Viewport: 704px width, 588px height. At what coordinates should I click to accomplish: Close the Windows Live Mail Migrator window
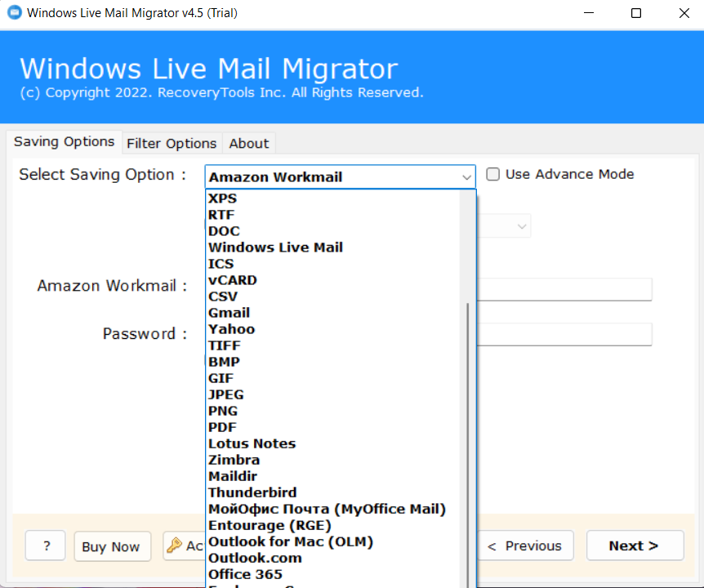[684, 13]
